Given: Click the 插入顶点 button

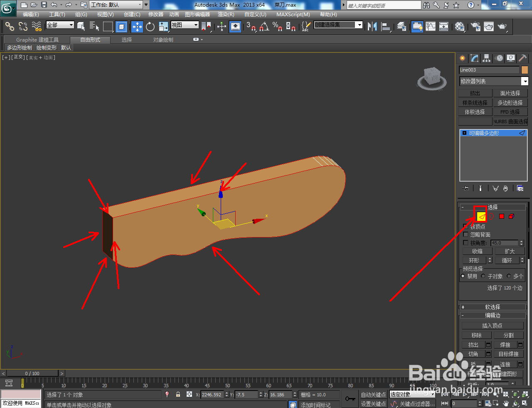Looking at the screenshot, I should (492, 326).
